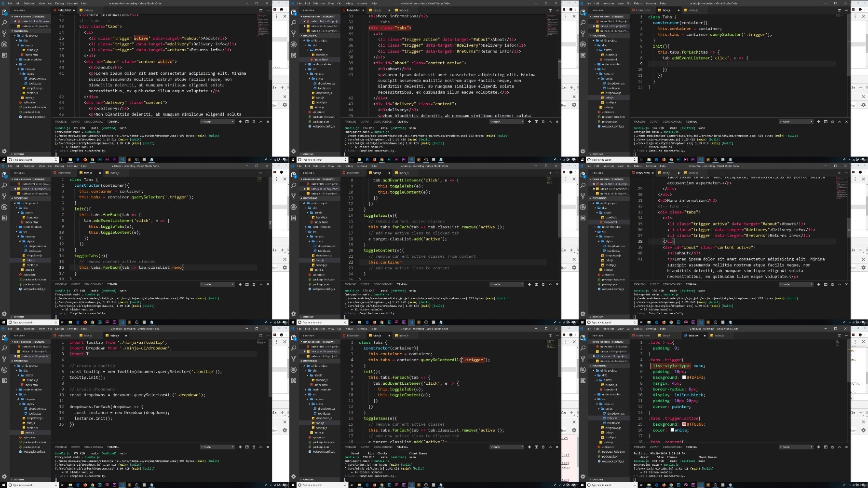Viewport: 868px width, 488px height.
Task: Select Terminal panel tab in the classList.remo window
Action: [x=112, y=284]
